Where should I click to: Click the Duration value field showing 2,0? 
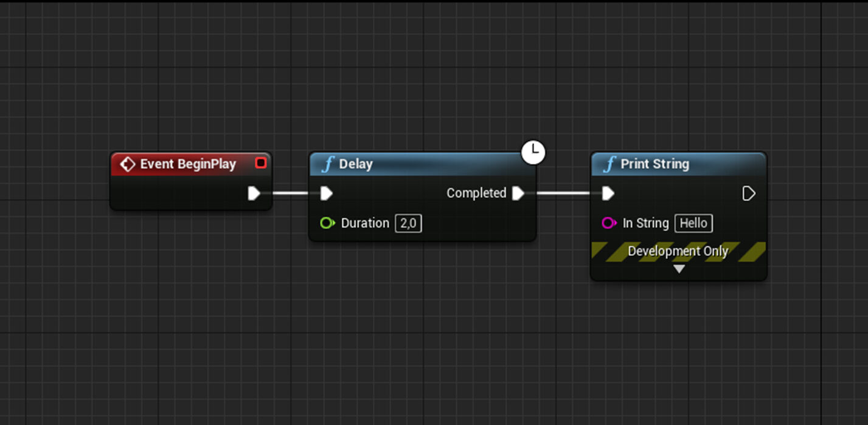point(408,223)
